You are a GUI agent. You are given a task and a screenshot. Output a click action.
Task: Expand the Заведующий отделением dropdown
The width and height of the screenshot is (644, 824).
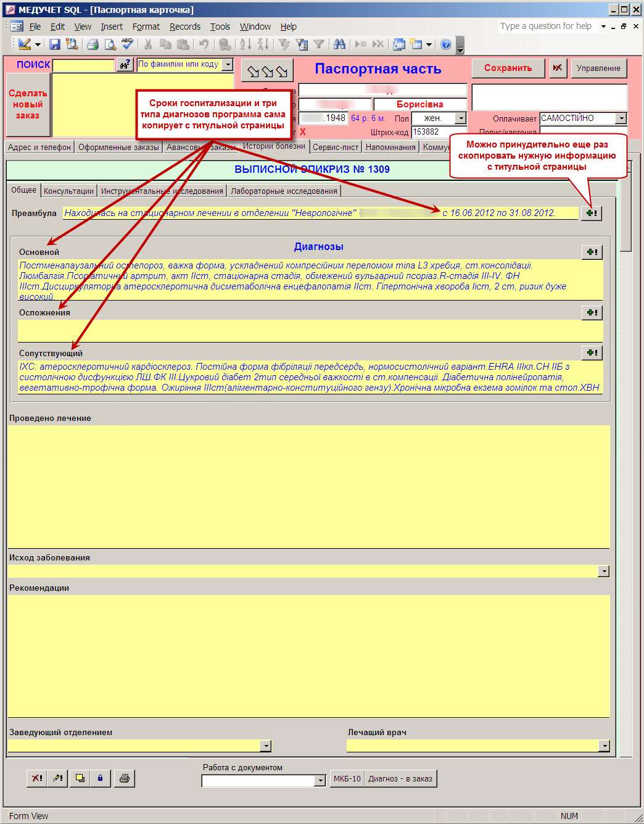[x=266, y=746]
